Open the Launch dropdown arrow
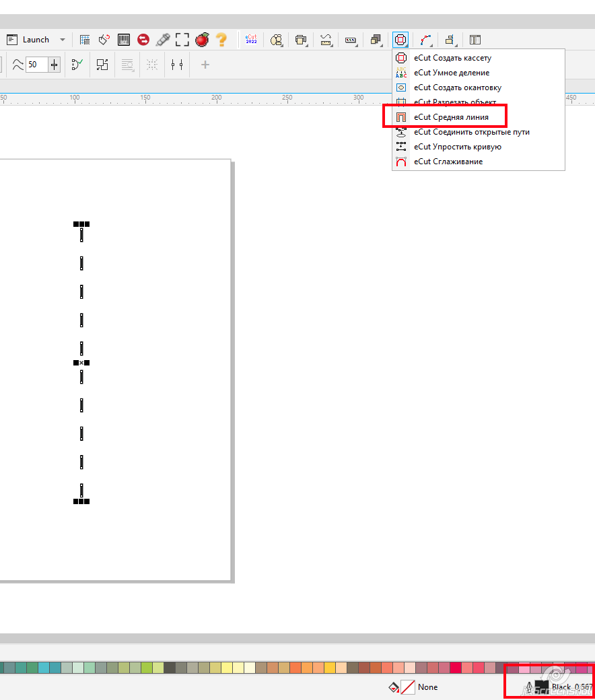Viewport: 595px width, 700px height. [63, 40]
